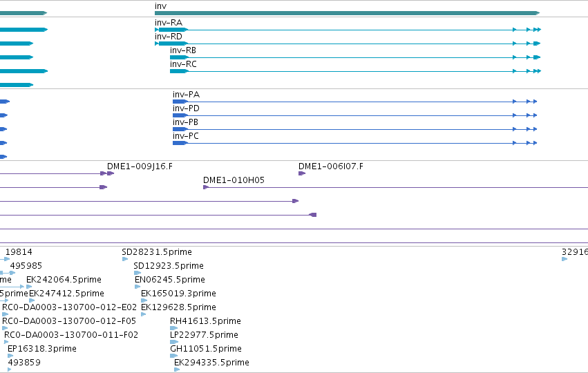Viewport: 588px width, 373px height.
Task: Select the 19814 feature label
Action: click(19, 252)
